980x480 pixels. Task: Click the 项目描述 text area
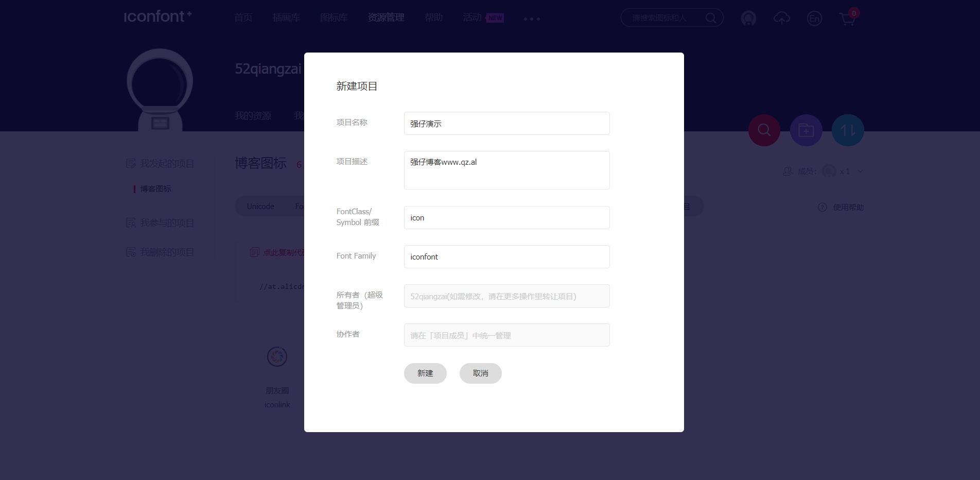pos(506,170)
